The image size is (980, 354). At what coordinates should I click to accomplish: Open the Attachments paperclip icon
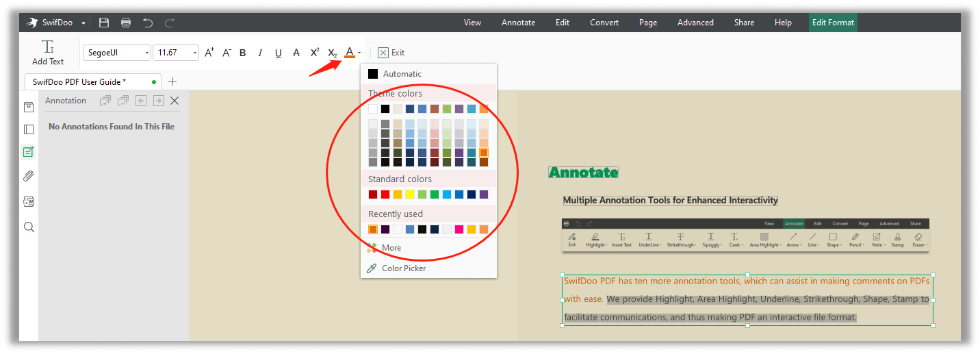pyautogui.click(x=29, y=176)
